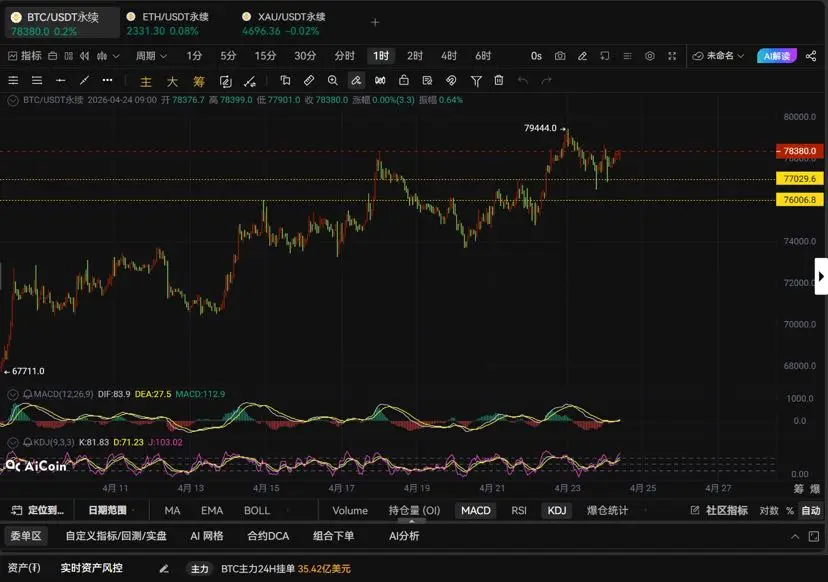Redo the drawing action
This screenshot has width=828, height=582.
pos(547,80)
